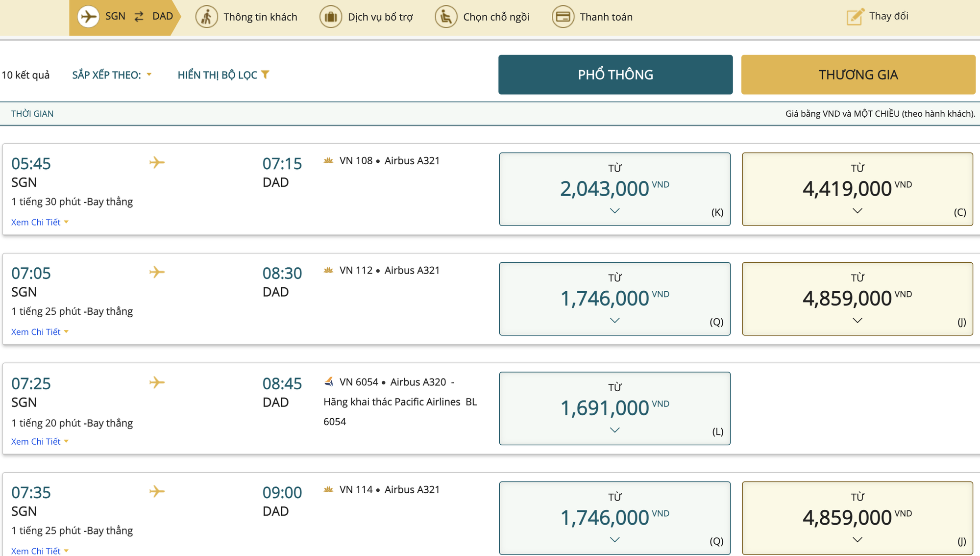Click 'VN 112' flight number text
The width and height of the screenshot is (980, 556).
tap(356, 271)
